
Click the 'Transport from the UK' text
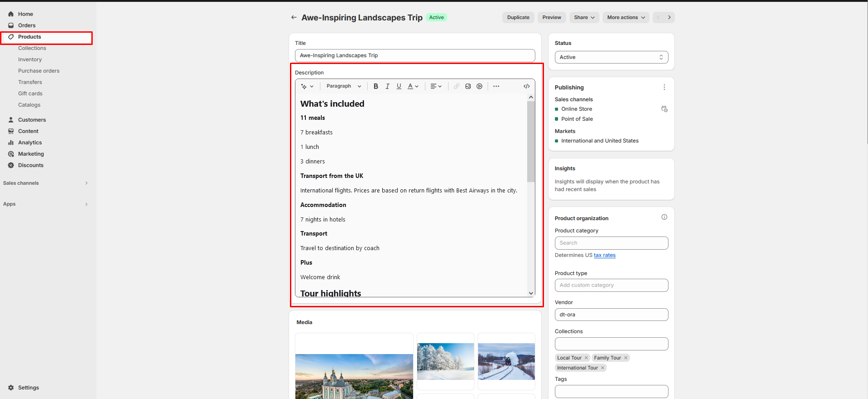332,176
